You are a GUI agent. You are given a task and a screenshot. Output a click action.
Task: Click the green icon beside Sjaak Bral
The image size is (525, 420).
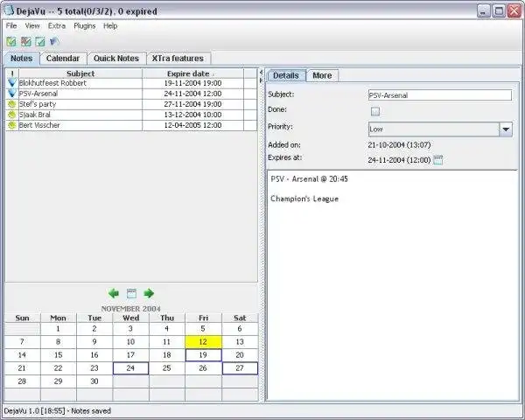point(12,115)
